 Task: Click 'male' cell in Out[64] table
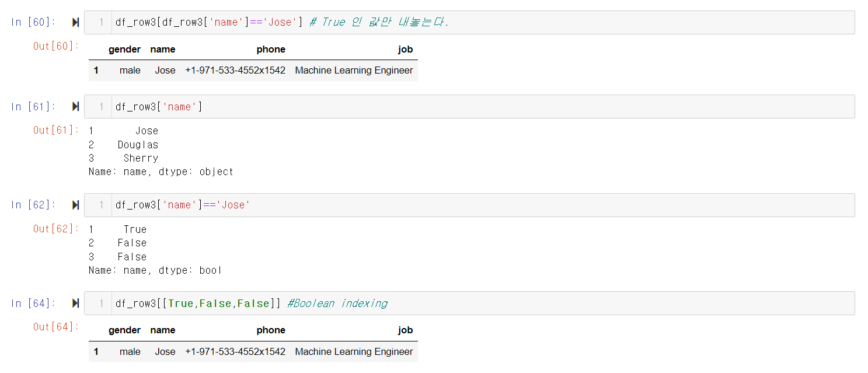(x=130, y=351)
